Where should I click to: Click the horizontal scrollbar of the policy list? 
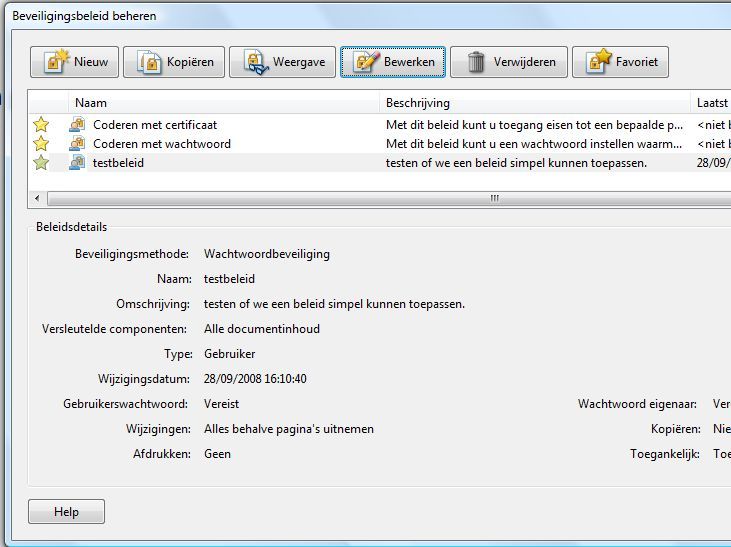[x=380, y=198]
